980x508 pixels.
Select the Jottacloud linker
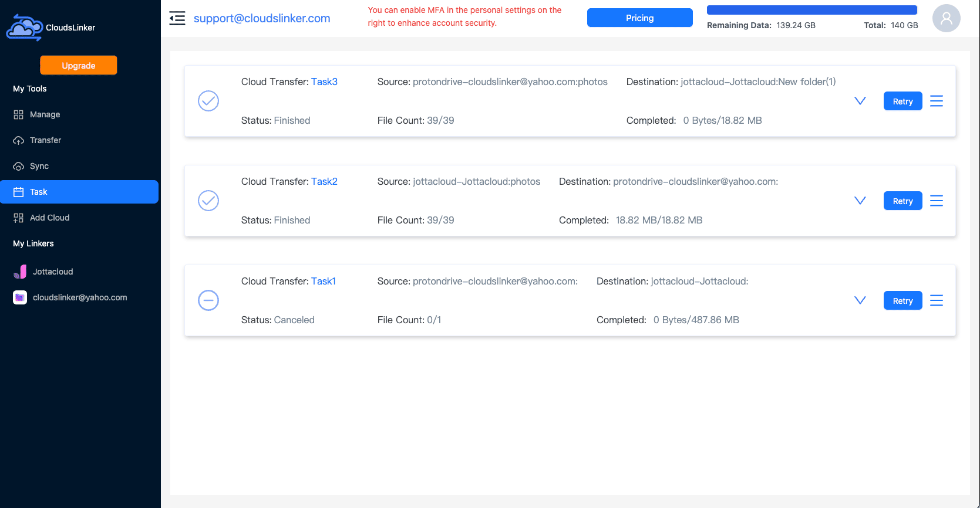[x=79, y=272]
